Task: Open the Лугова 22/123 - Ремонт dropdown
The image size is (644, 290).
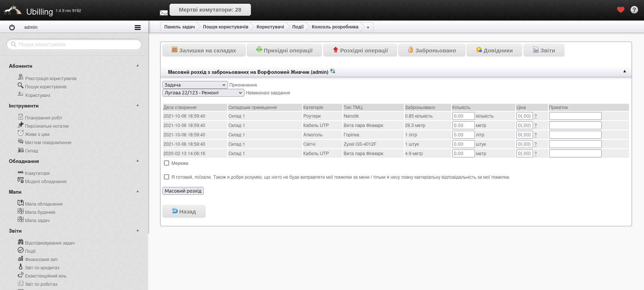Action: pyautogui.click(x=203, y=93)
